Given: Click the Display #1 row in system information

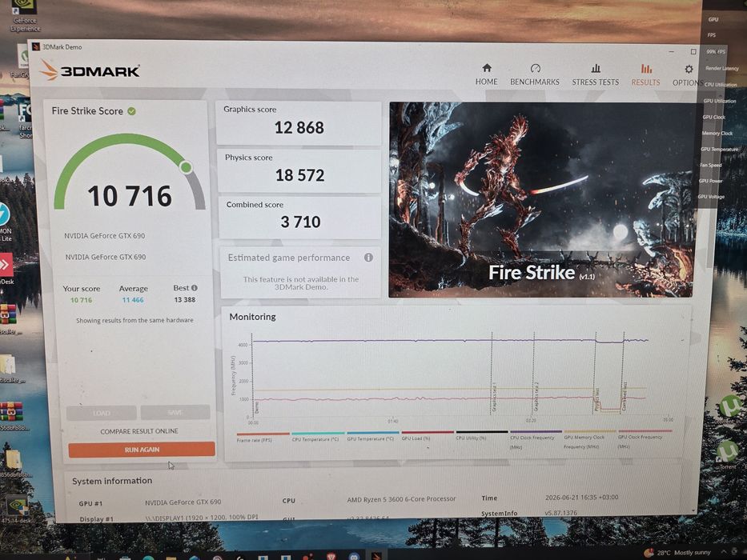Looking at the screenshot, I should click(x=169, y=518).
